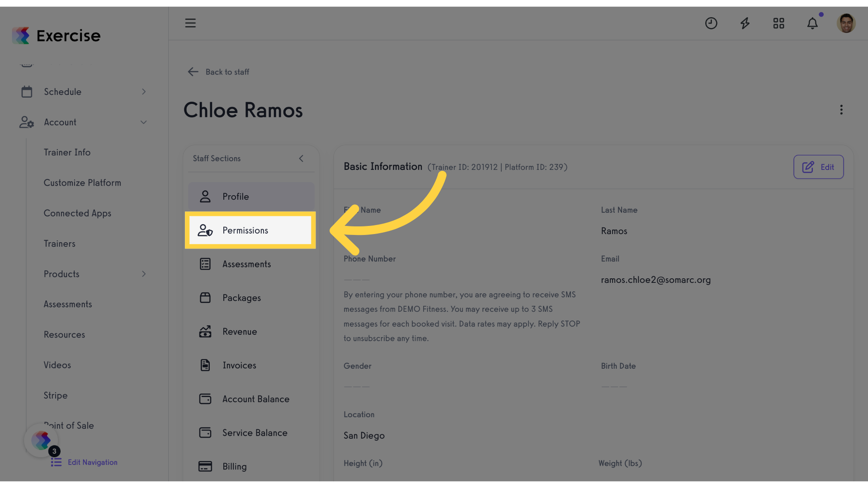
Task: Click the Exercise logo
Action: point(57,35)
